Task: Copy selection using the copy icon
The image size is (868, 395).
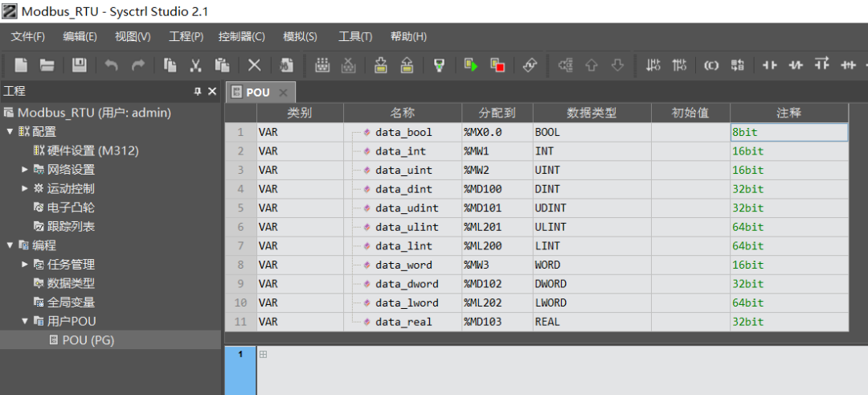Action: click(x=170, y=65)
